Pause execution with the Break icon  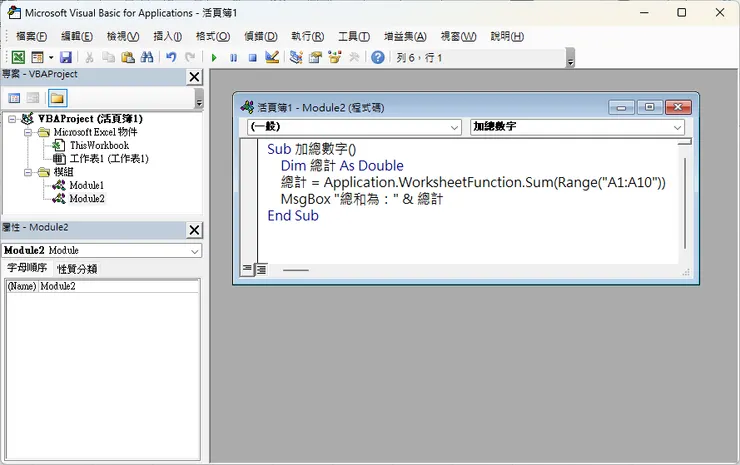tap(233, 58)
